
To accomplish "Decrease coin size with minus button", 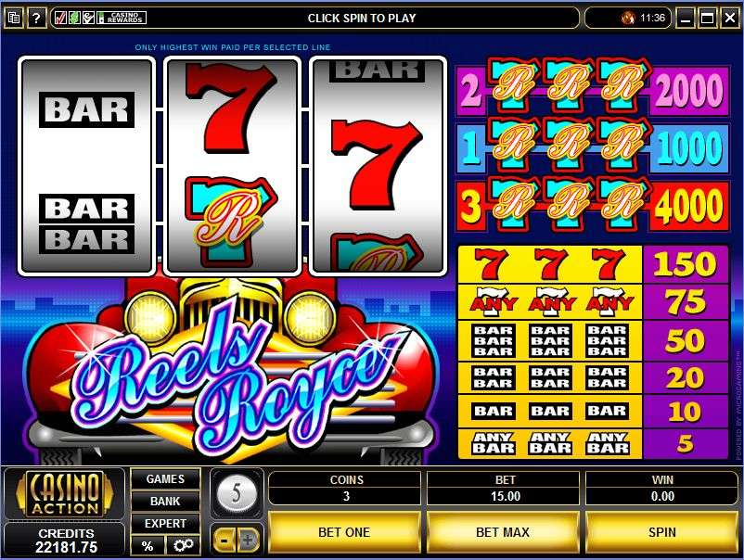I will (x=224, y=540).
